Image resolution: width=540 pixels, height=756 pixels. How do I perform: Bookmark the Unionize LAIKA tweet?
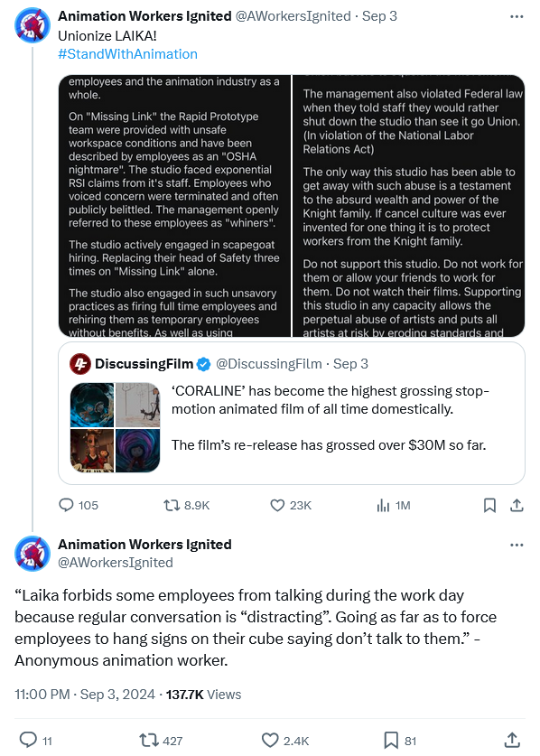489,505
